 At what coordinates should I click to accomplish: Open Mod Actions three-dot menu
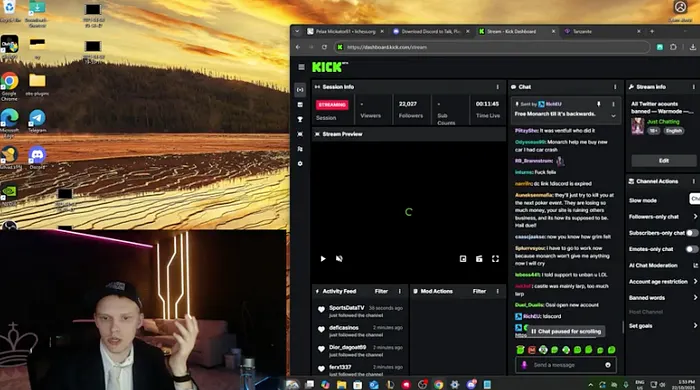coord(497,291)
